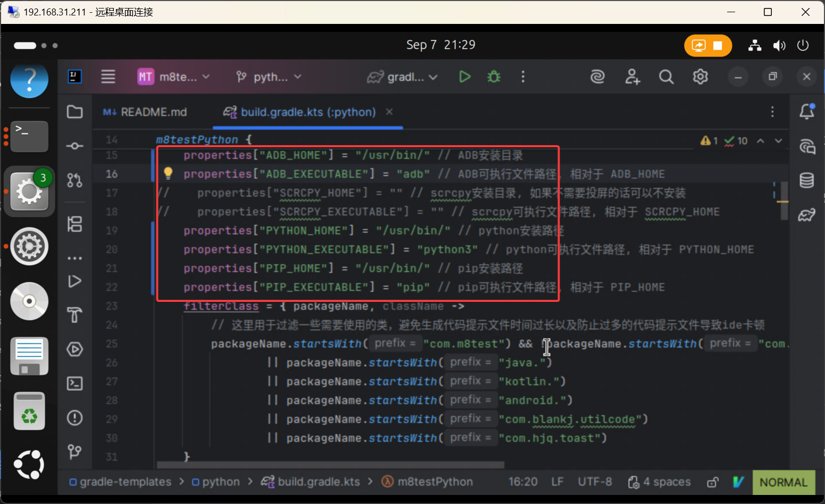Expand the gradl... run configuration dropdown
The width and height of the screenshot is (825, 504).
[403, 77]
